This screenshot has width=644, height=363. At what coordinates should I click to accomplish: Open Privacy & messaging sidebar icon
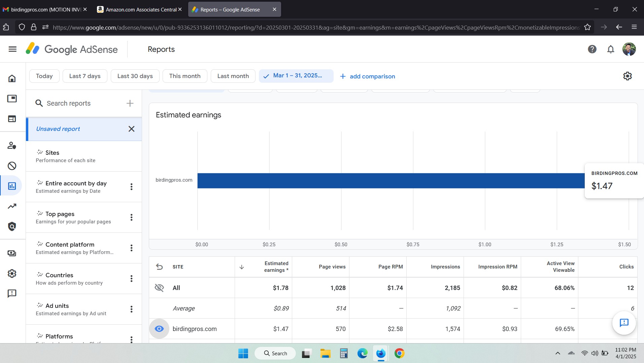pos(12,145)
